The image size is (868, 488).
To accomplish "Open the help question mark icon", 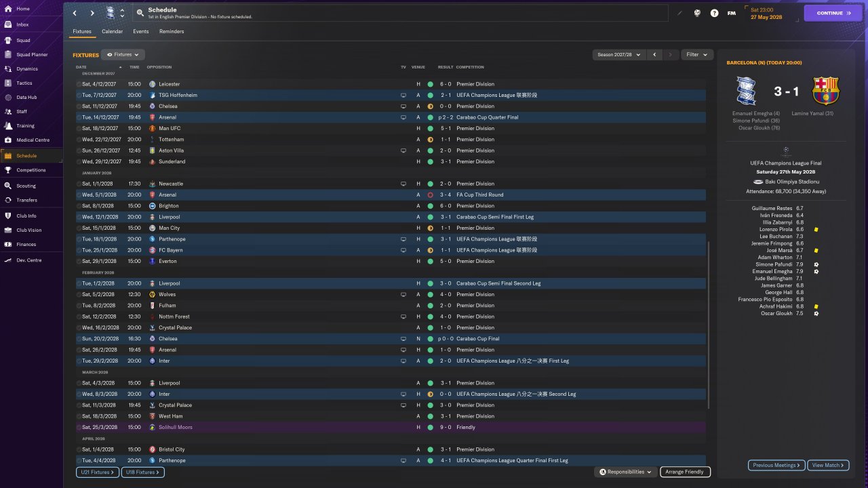I will click(714, 13).
